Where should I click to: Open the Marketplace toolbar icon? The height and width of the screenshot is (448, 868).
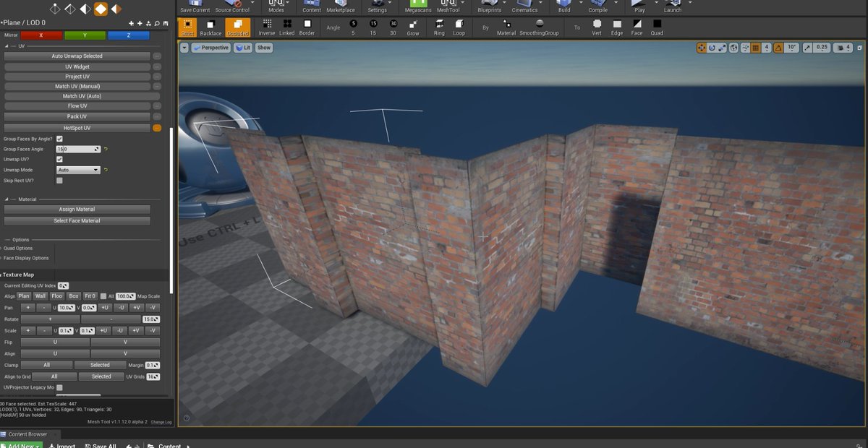coord(340,7)
